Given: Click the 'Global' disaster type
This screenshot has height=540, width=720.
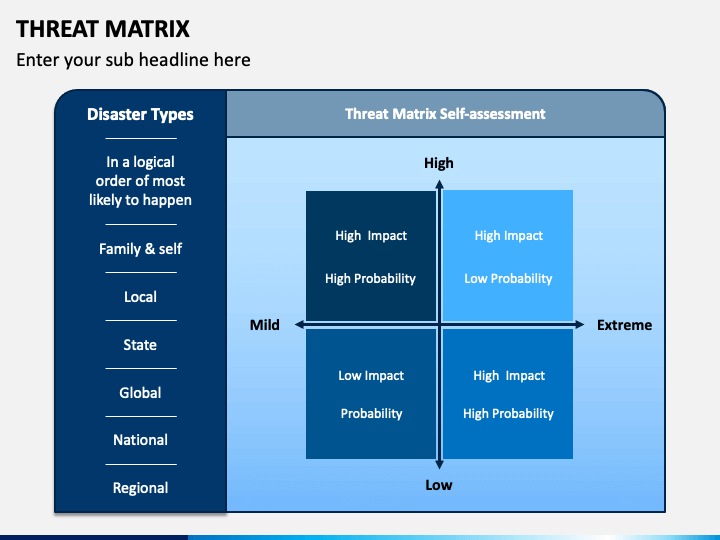Looking at the screenshot, I should (x=140, y=393).
